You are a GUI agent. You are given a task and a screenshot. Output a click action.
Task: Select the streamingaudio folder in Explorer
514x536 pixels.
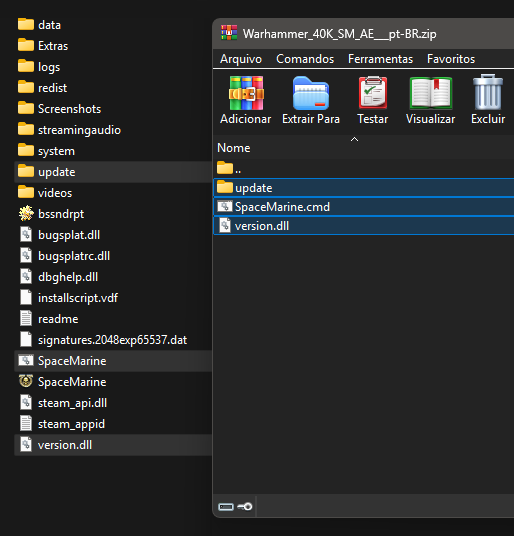[113, 130]
